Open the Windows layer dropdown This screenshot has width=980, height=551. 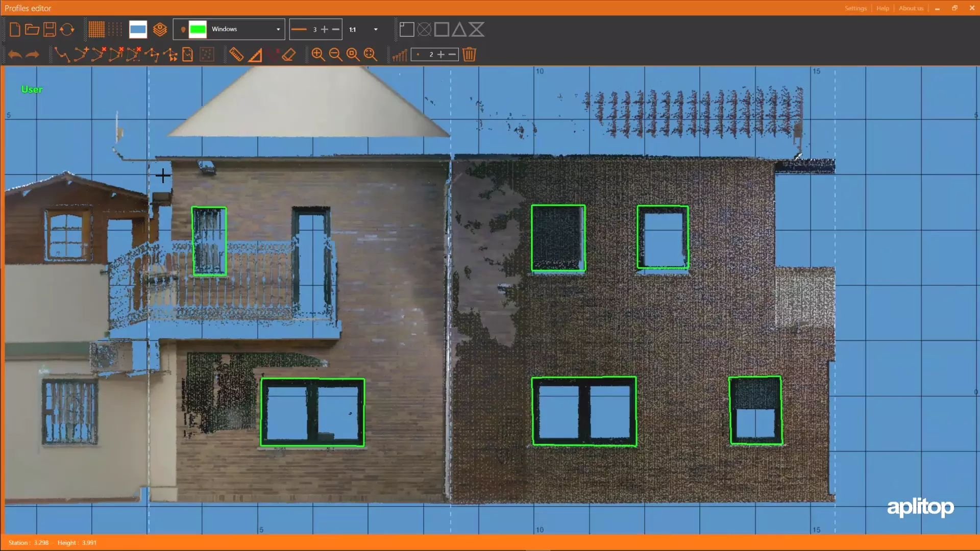tap(277, 29)
